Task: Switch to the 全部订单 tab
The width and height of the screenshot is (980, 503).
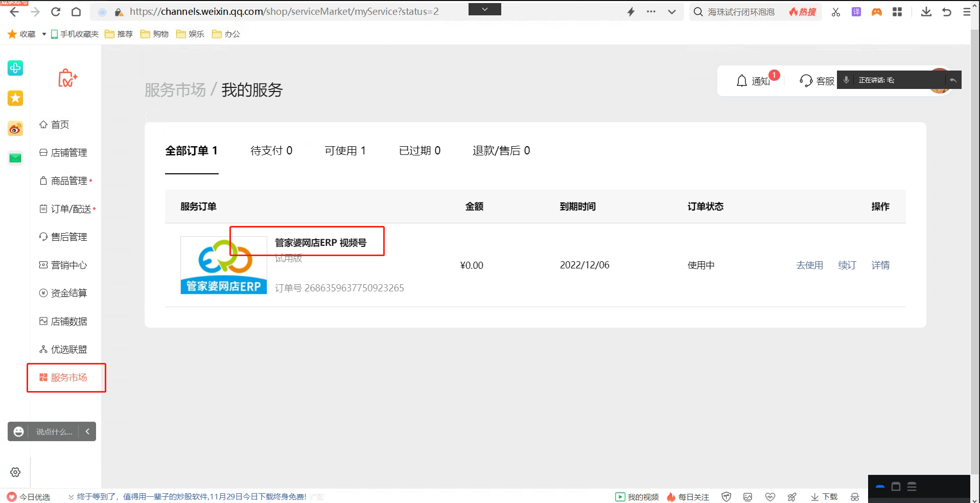Action: (192, 150)
